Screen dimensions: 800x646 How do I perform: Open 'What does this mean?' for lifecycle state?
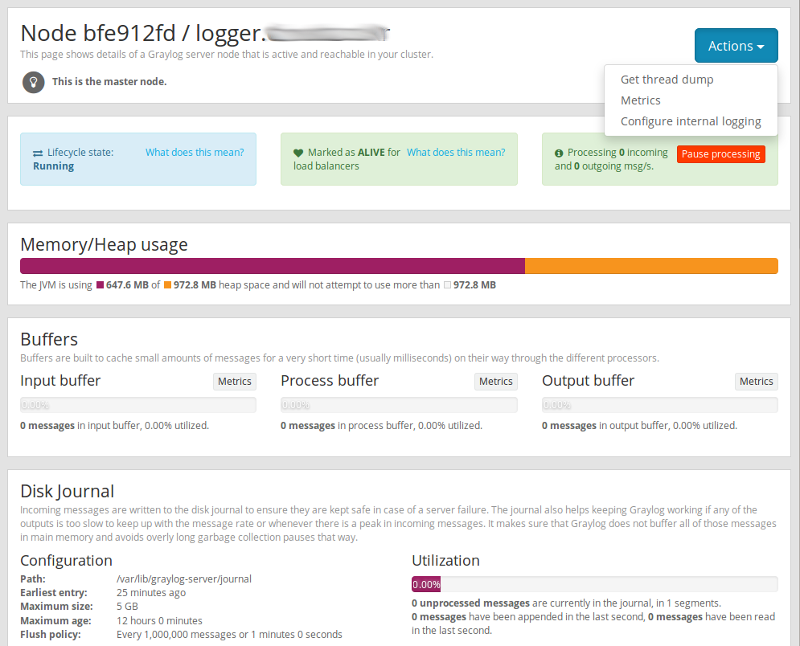pyautogui.click(x=194, y=152)
